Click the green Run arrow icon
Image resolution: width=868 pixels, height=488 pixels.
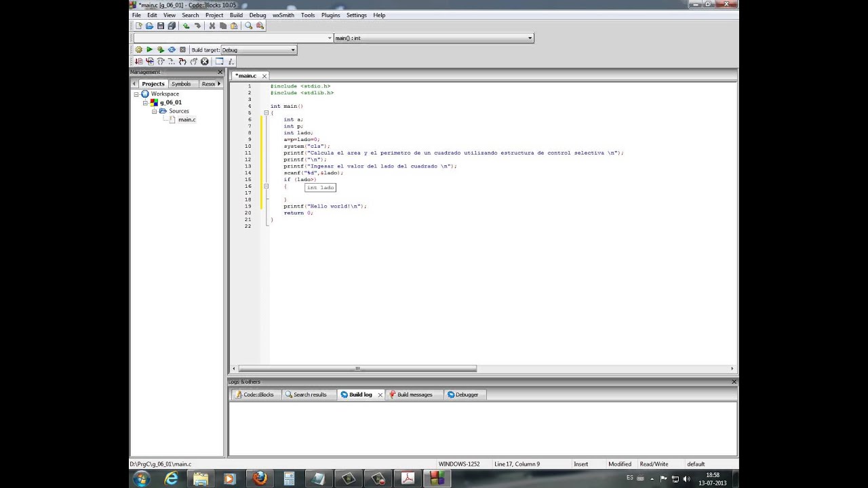coord(150,49)
